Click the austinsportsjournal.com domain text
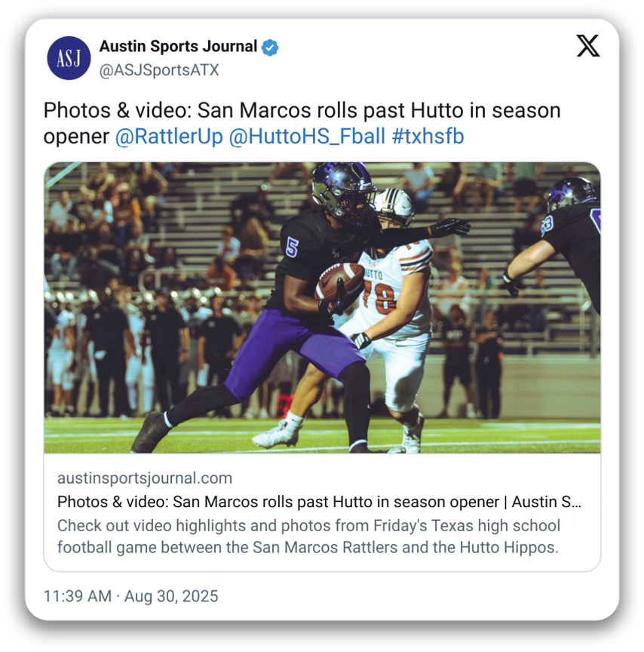 pyautogui.click(x=145, y=478)
